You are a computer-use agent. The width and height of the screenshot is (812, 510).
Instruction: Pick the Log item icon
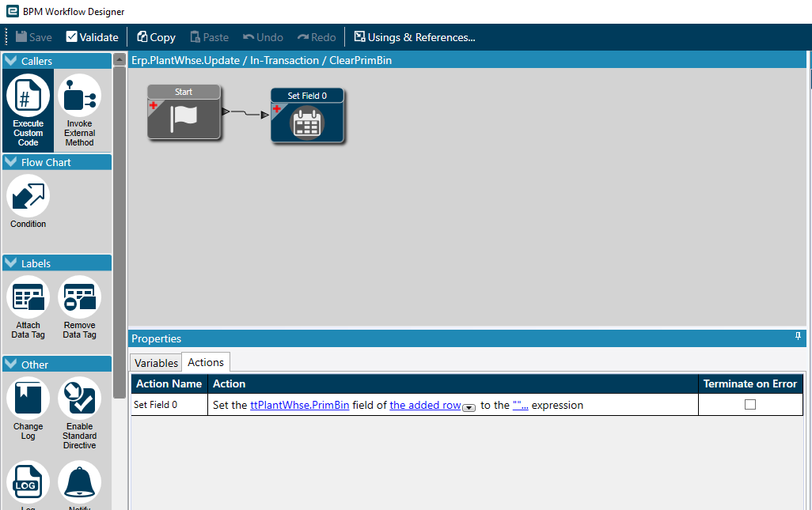tap(28, 482)
